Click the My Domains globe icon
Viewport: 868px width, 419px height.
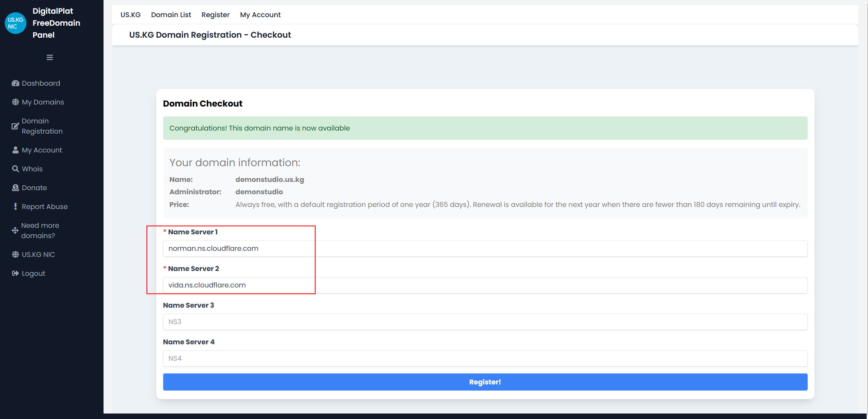pos(15,102)
